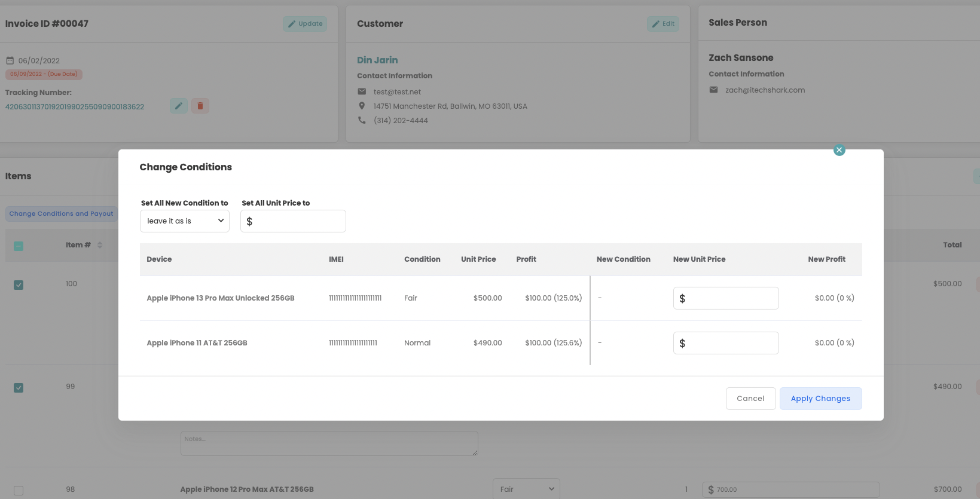980x499 pixels.
Task: Click the Edit customer button
Action: [x=663, y=24]
